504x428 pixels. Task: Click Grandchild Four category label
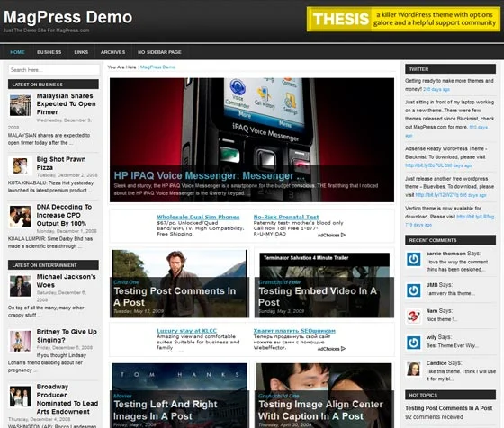[x=279, y=282]
